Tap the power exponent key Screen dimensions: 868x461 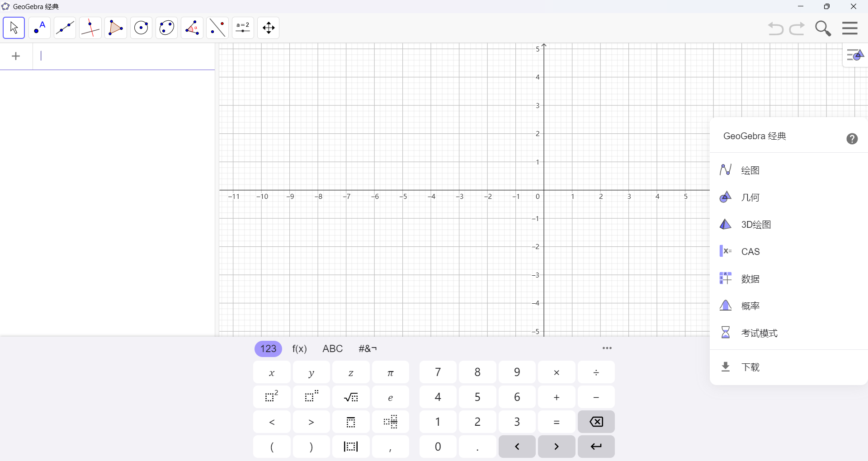[311, 397]
